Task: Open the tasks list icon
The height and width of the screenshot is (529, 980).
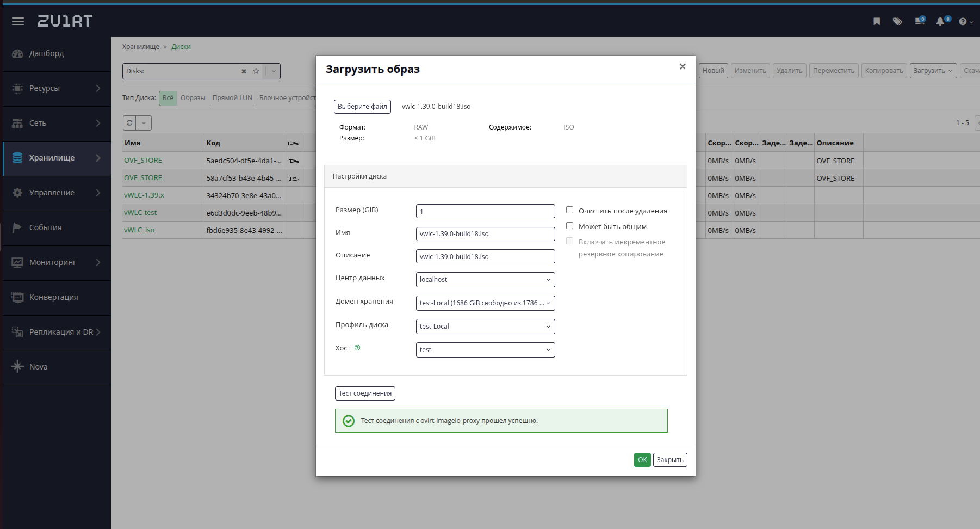Action: (x=920, y=21)
